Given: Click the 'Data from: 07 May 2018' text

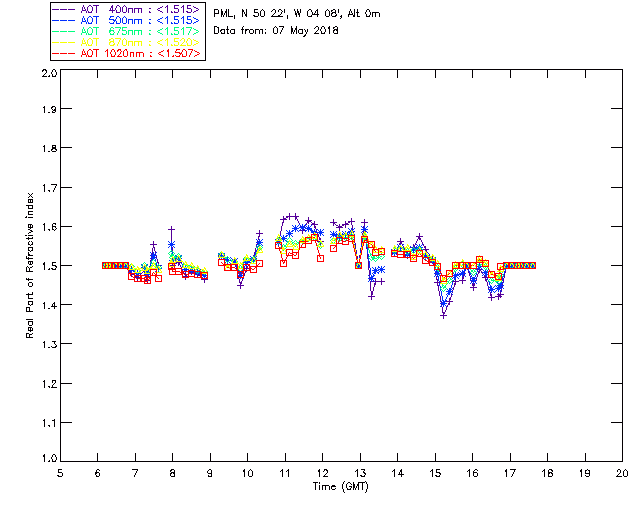Looking at the screenshot, I should (276, 31).
